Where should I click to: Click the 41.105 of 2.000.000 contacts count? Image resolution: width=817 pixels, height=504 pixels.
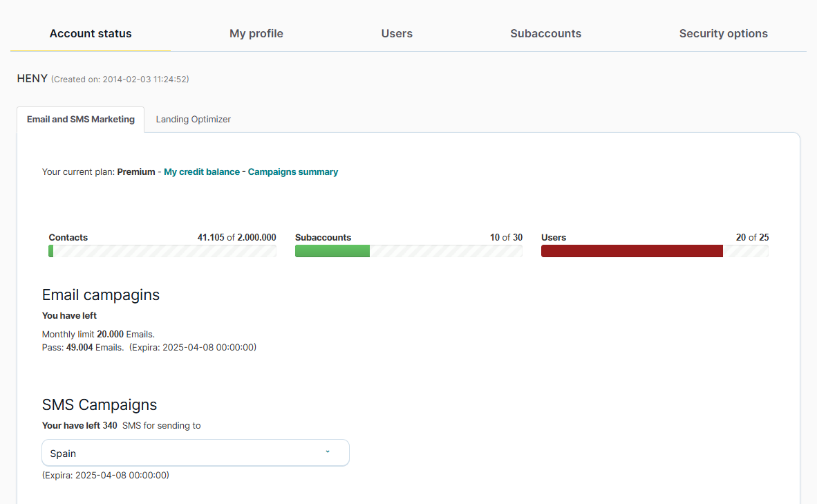coord(236,237)
